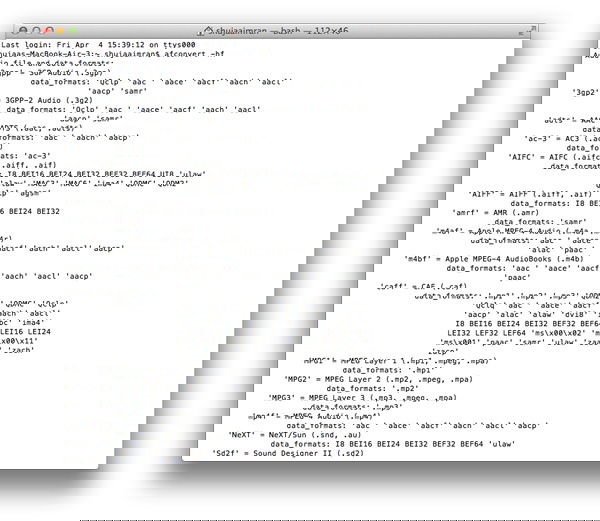The height and width of the screenshot is (521, 600).
Task: Click the "'AIFC' = AIFC" line
Action: coord(554,157)
